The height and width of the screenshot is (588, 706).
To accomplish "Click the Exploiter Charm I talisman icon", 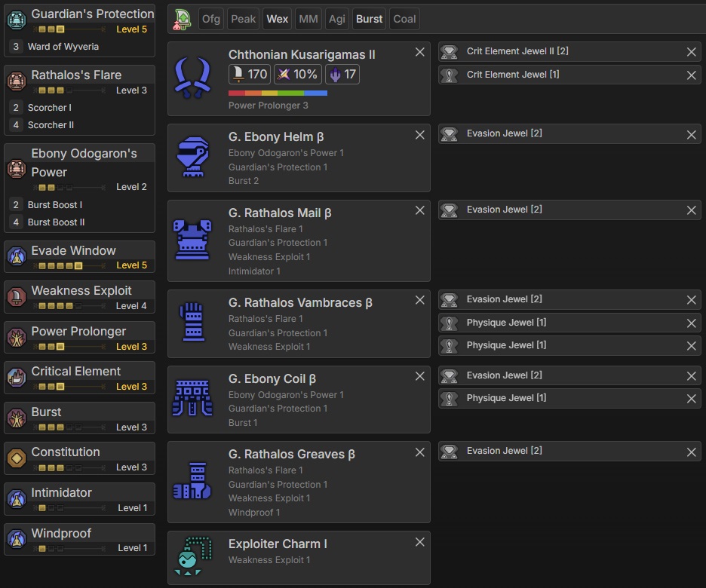I will tap(192, 558).
